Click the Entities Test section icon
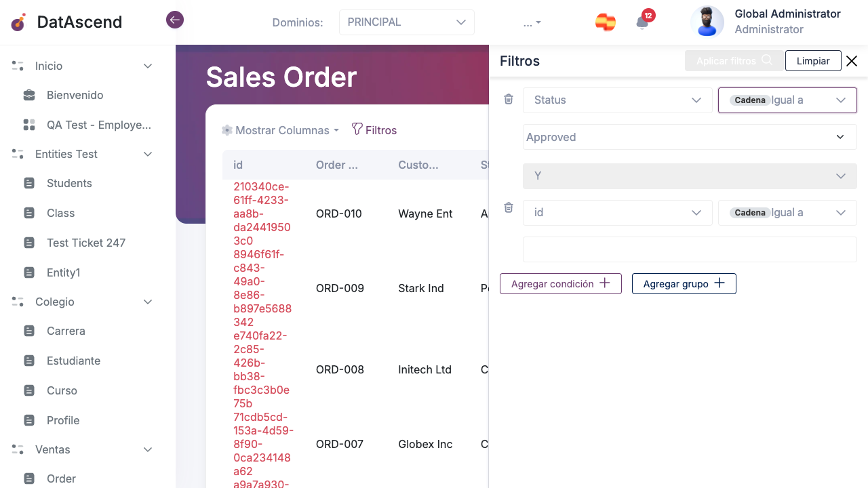 click(x=18, y=154)
